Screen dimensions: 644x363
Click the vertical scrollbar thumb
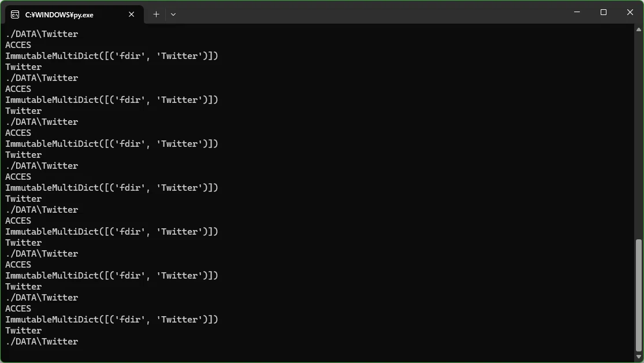click(639, 295)
